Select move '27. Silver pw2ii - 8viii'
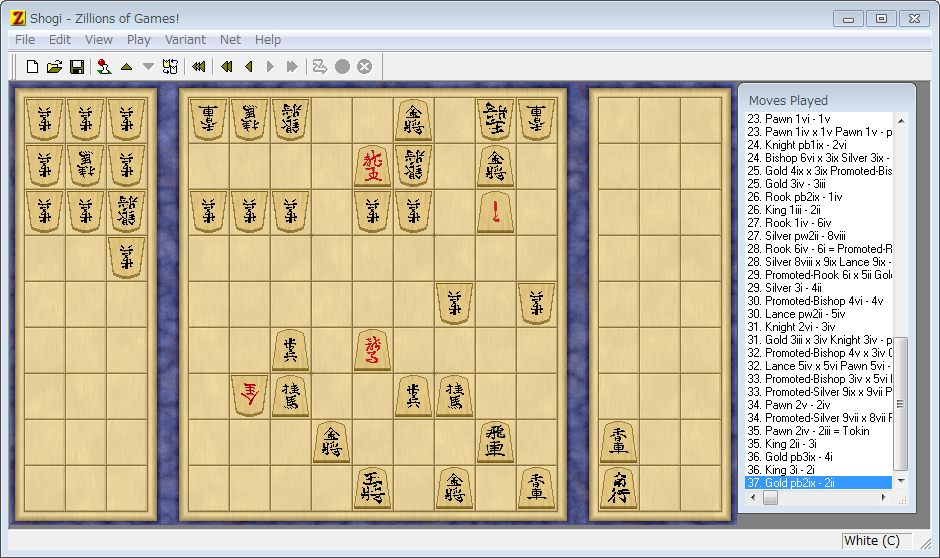Screen dimensions: 940x558 click(818, 236)
